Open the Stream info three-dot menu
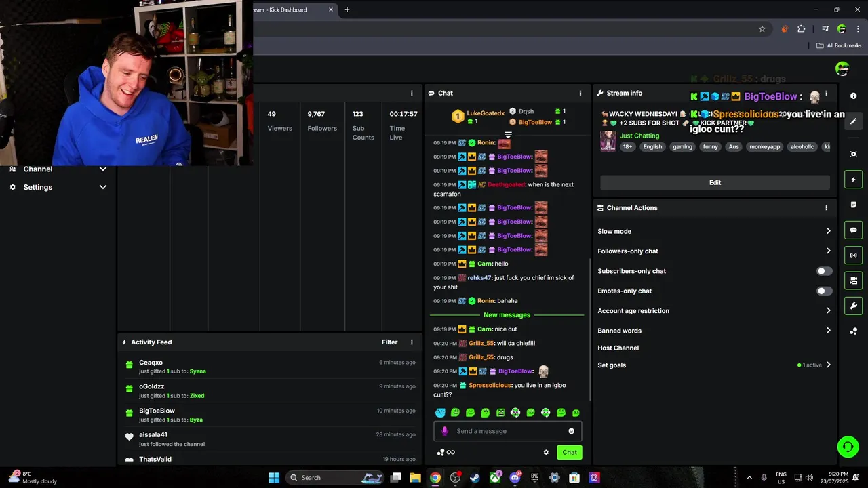Viewport: 868px width, 488px height. 826,93
